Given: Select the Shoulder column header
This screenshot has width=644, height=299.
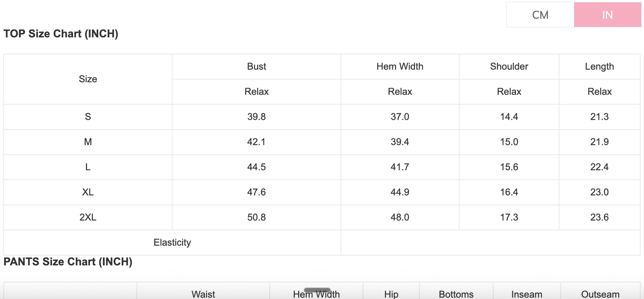Looking at the screenshot, I should [x=509, y=66].
